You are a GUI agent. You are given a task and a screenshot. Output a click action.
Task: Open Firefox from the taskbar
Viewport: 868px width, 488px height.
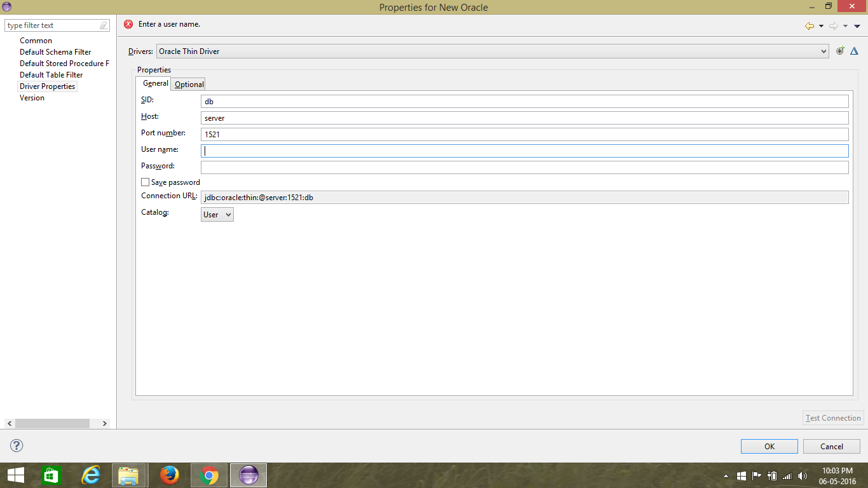(169, 475)
